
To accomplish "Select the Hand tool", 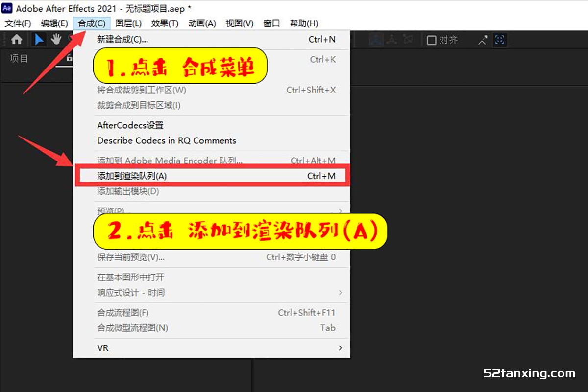I will [x=57, y=40].
